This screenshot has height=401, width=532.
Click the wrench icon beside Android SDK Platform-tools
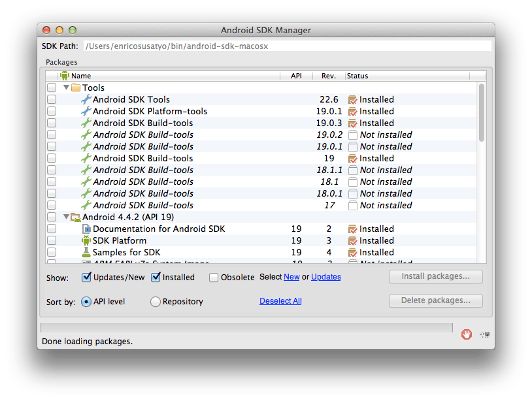point(86,111)
